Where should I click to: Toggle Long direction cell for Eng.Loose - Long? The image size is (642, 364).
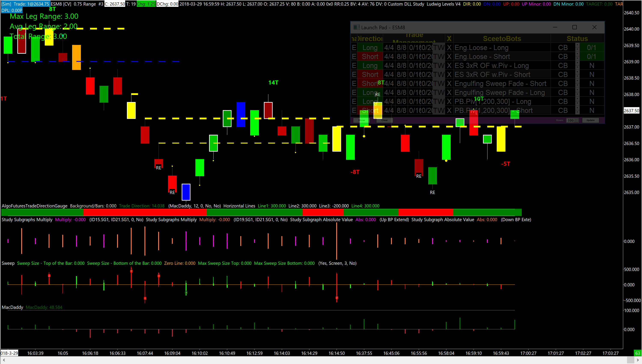(x=370, y=48)
